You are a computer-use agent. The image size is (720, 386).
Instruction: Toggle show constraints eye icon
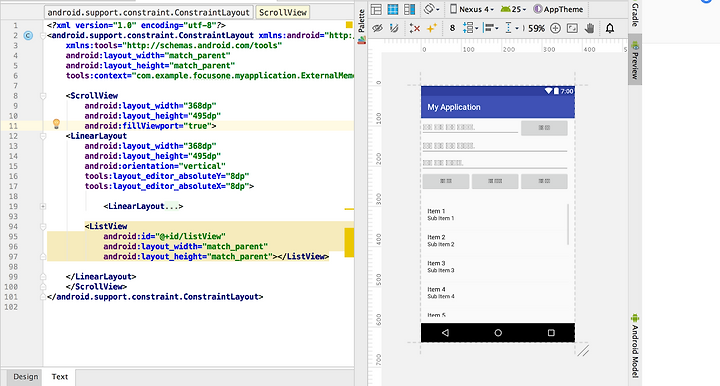tap(377, 28)
